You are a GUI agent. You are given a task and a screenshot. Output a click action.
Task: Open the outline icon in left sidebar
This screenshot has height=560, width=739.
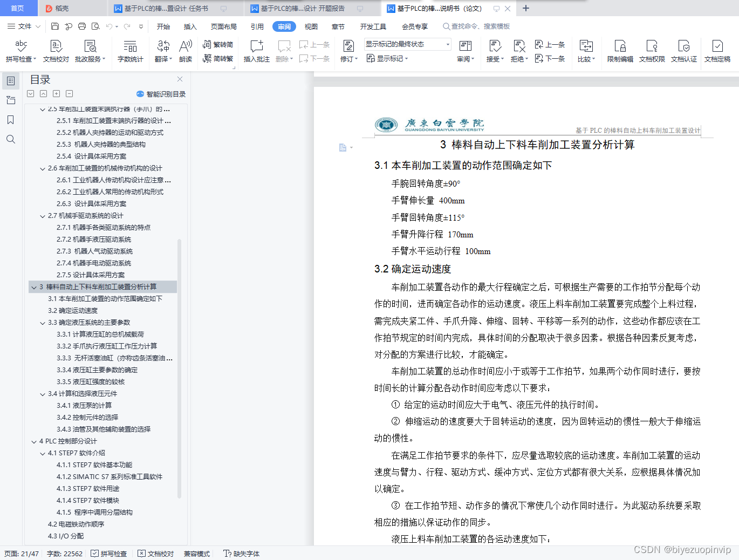coord(11,81)
